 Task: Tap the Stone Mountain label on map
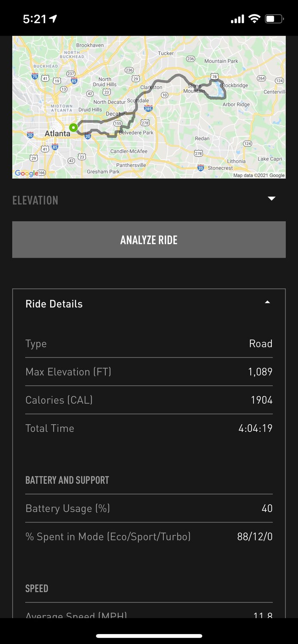pyautogui.click(x=194, y=88)
